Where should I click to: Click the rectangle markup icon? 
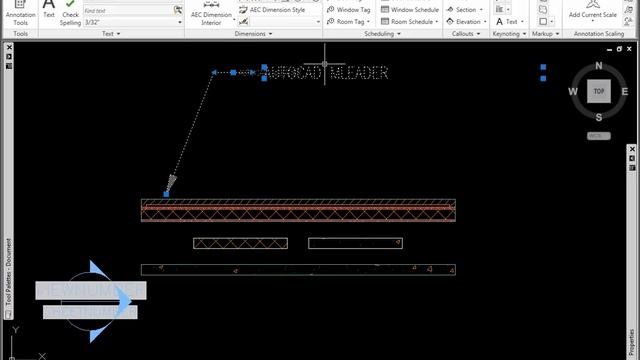coord(543,21)
